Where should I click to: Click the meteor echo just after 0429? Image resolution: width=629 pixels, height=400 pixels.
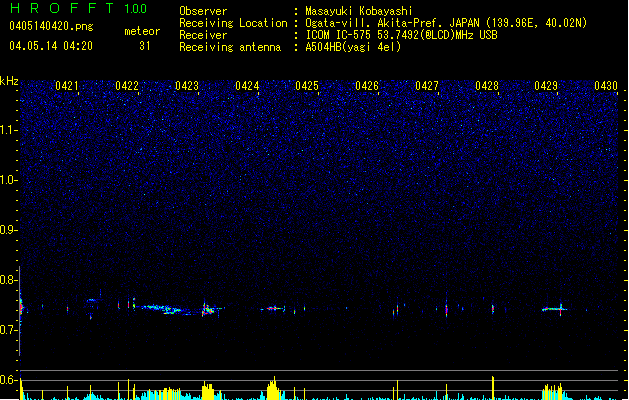(554, 309)
